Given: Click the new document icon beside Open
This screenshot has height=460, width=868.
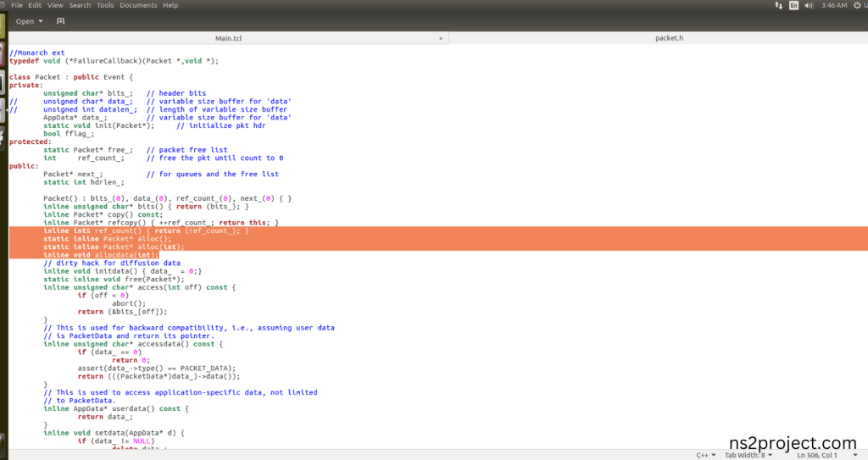Looking at the screenshot, I should point(61,21).
